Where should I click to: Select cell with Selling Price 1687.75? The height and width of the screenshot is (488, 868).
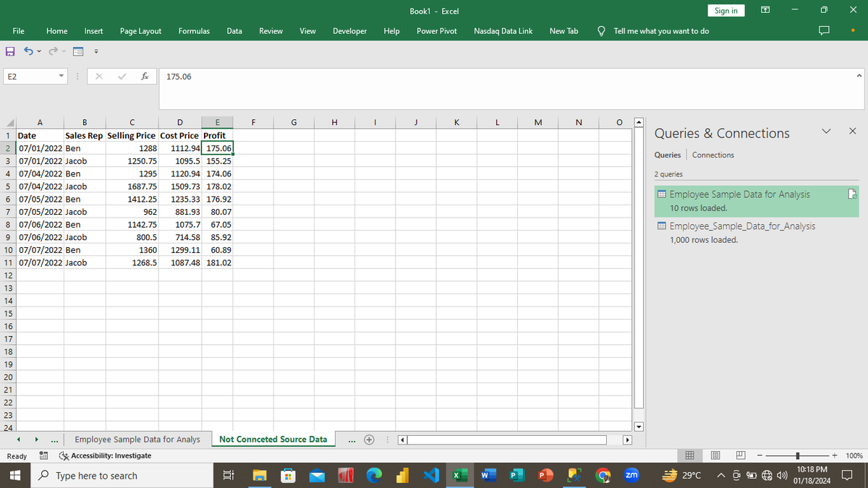click(132, 186)
